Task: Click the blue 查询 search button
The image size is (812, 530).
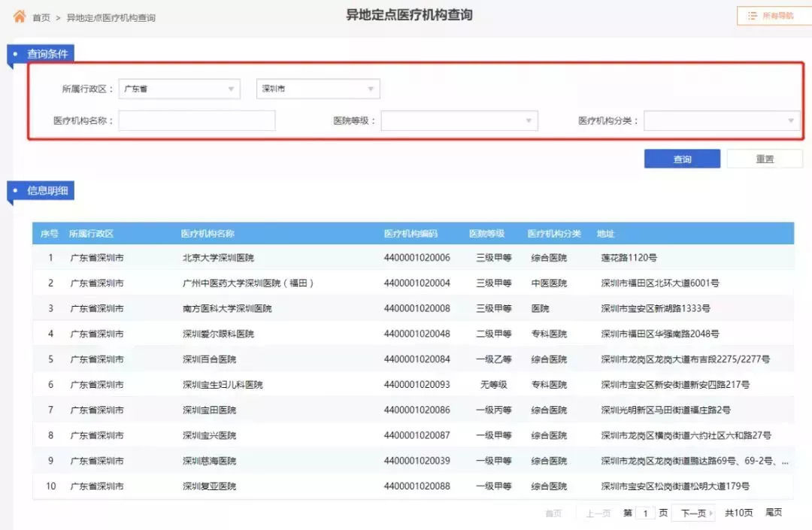Action: (681, 159)
